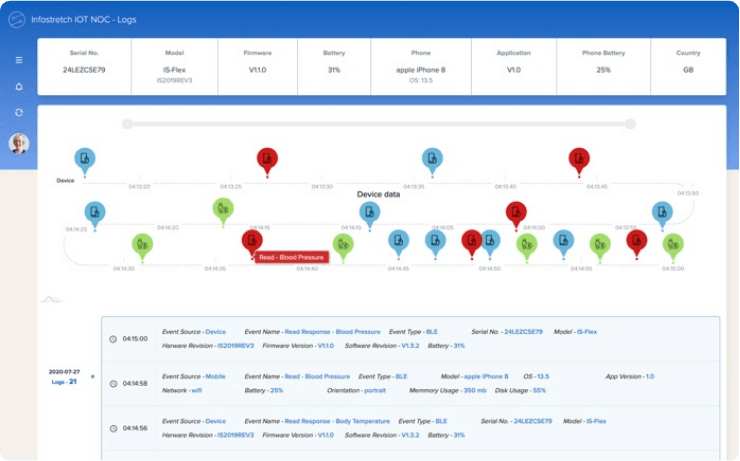Click the red marker with Read - Blood Pressure tooltip
Screen dimensions: 740x461
click(x=252, y=241)
